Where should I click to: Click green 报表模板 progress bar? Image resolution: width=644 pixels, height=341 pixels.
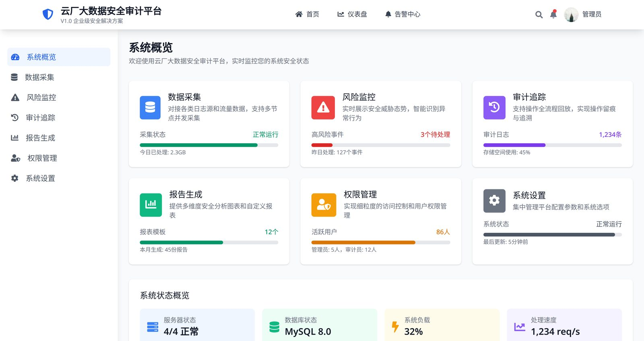pos(209,242)
